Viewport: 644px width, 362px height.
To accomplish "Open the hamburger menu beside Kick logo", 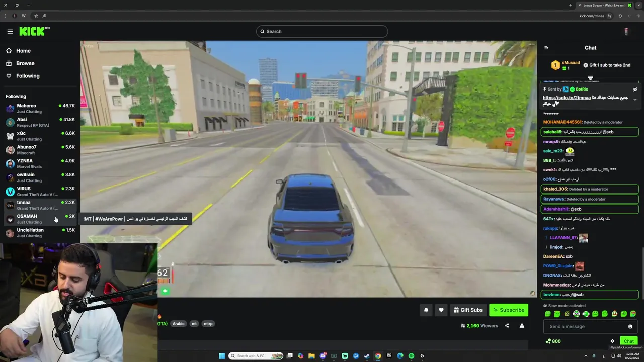I will 10,31.
